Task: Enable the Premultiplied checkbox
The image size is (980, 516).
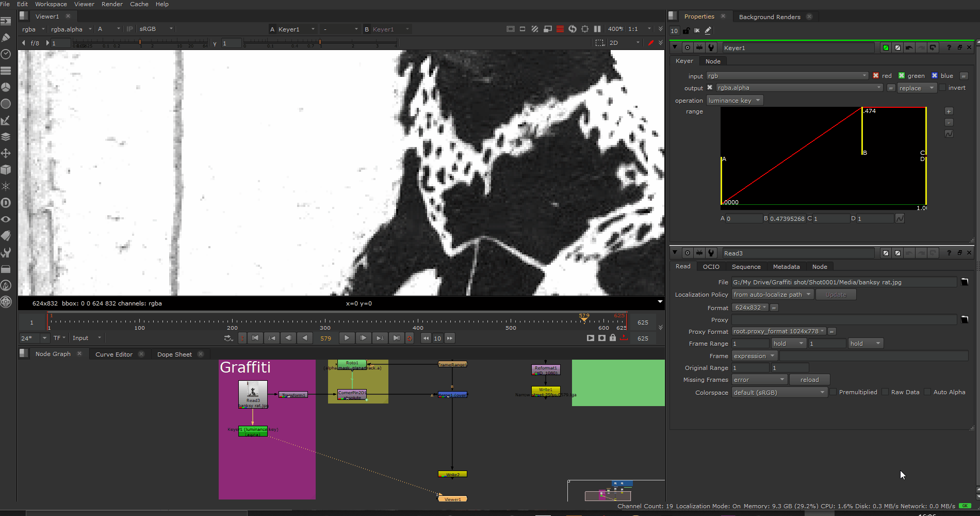Action: click(x=833, y=392)
